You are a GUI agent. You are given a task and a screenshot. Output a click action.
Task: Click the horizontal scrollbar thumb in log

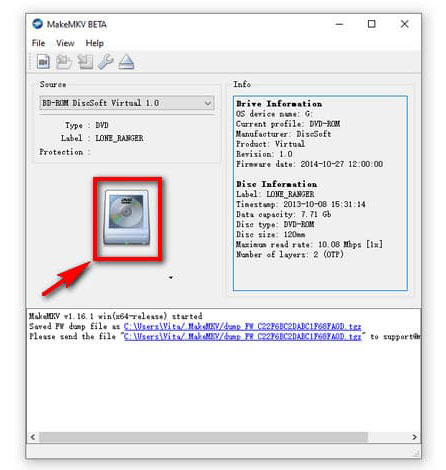point(203,437)
